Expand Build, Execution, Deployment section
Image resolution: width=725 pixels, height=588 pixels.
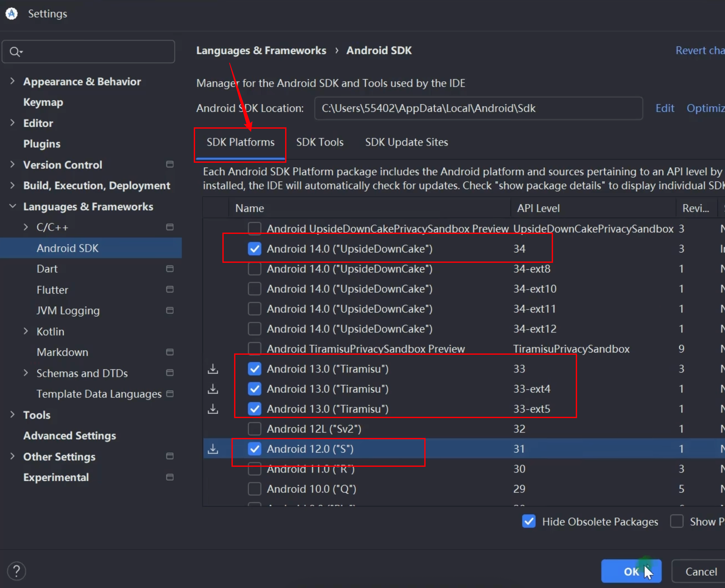12,185
